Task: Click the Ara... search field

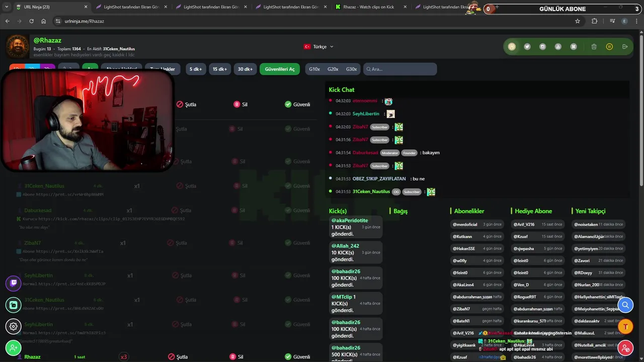Action: [400, 69]
